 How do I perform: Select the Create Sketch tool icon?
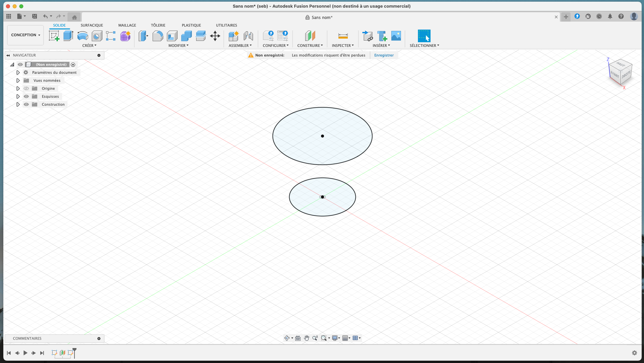pyautogui.click(x=54, y=36)
